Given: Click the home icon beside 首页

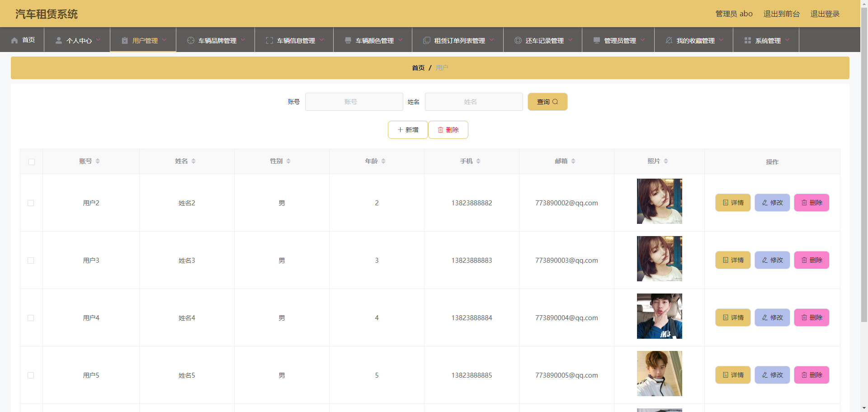Looking at the screenshot, I should pos(14,40).
